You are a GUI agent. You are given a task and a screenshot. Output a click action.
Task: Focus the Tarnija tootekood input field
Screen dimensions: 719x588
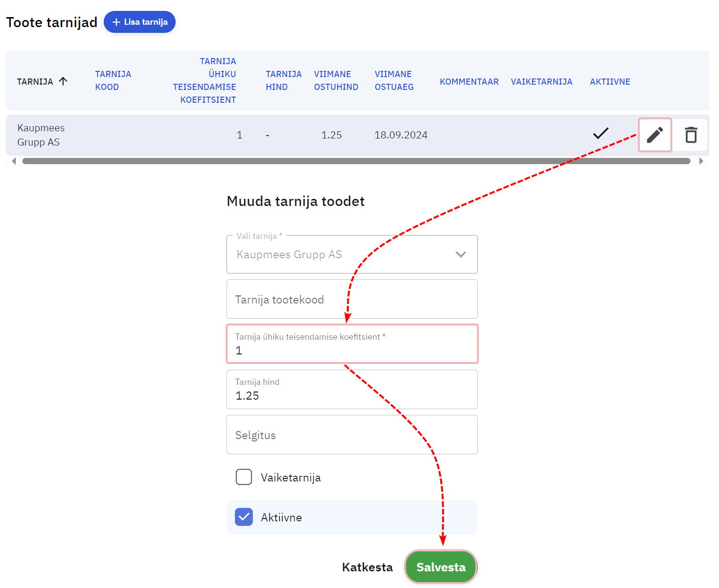pyautogui.click(x=352, y=299)
